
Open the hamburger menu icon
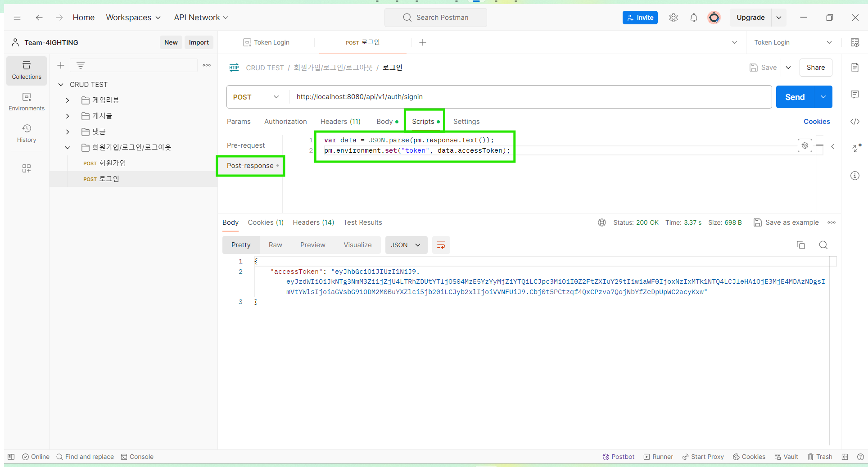coord(17,18)
